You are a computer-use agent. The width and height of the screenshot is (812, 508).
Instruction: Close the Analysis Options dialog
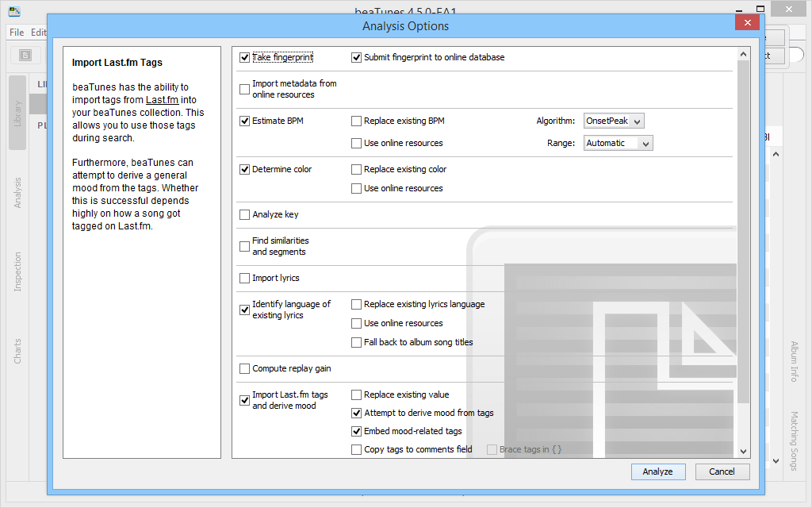coord(747,22)
